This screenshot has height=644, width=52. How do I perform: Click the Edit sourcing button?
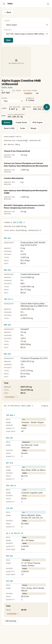click(x=11, y=633)
